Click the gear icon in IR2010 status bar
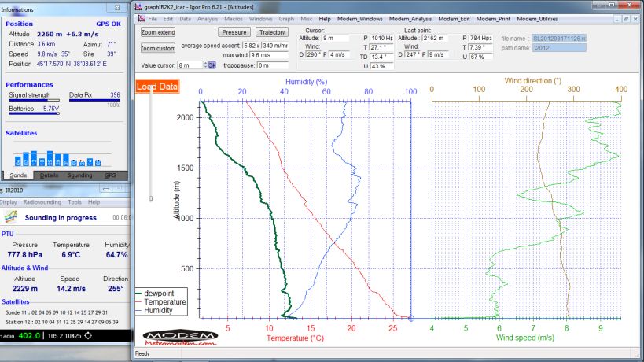 [88, 336]
